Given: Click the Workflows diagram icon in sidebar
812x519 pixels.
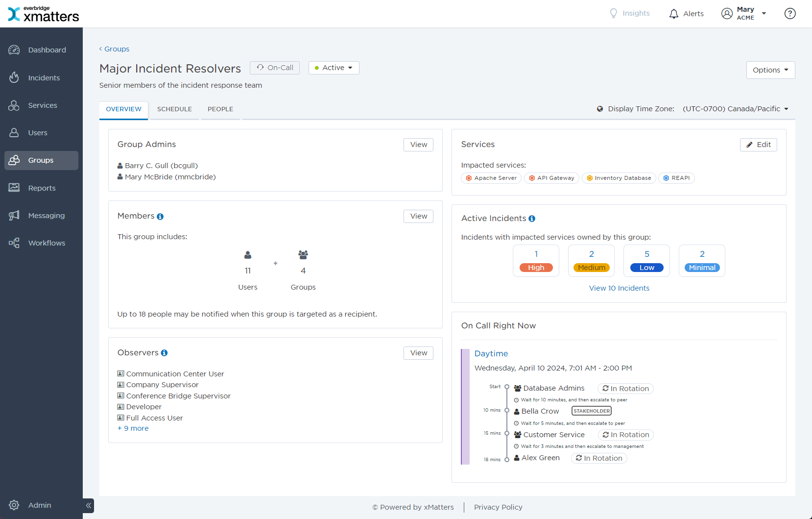Looking at the screenshot, I should coord(14,243).
